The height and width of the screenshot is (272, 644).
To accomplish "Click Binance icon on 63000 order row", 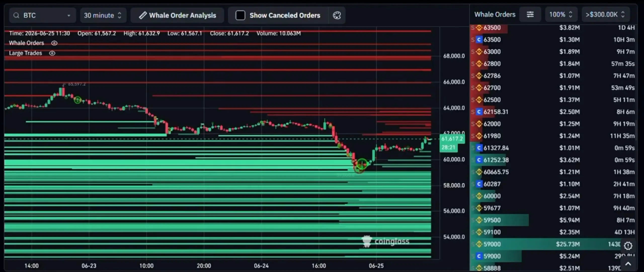I will coord(479,52).
